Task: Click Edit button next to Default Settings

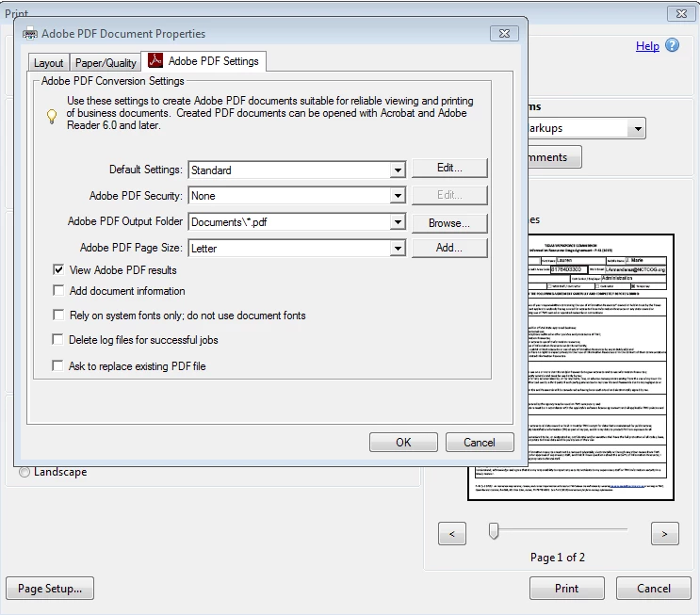Action: coord(449,168)
